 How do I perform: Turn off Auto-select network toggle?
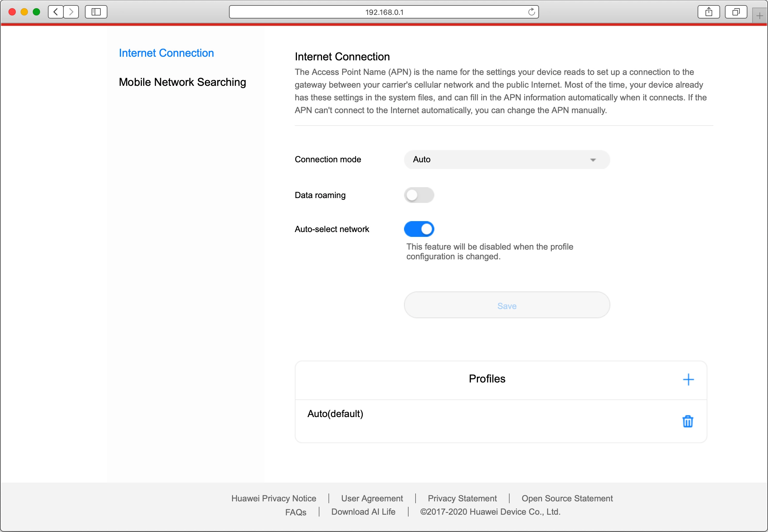coord(419,229)
